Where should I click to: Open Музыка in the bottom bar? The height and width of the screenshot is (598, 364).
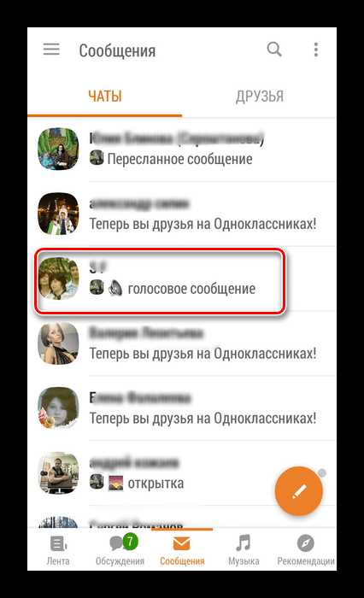[x=244, y=549]
